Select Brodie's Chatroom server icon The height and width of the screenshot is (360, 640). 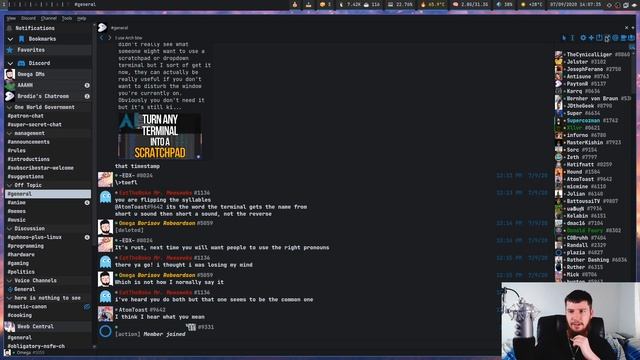(x=10, y=96)
